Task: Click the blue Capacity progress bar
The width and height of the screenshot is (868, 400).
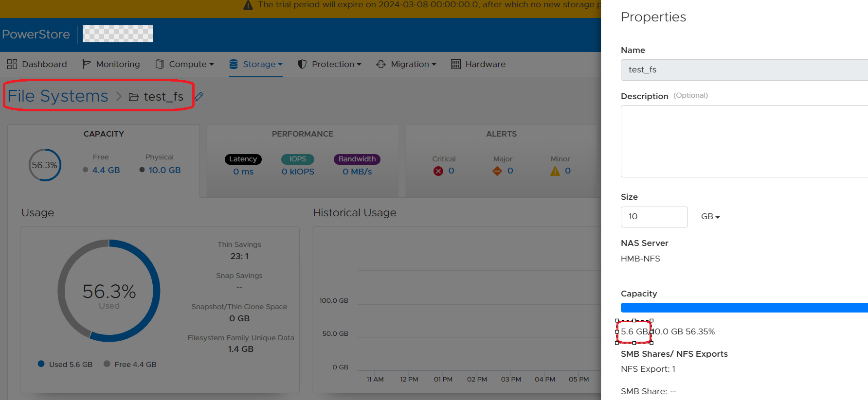Action: point(743,308)
